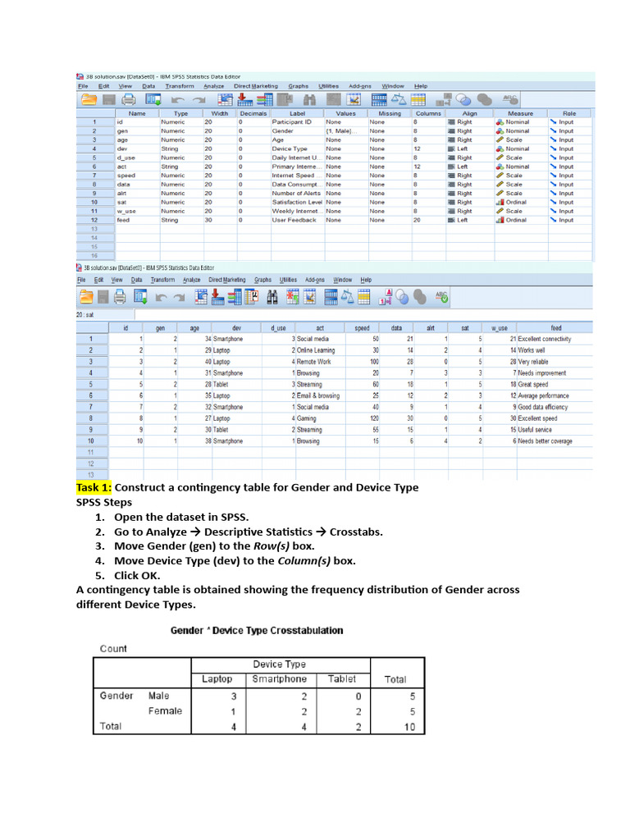
Task: Select the feed column header in Data View
Action: point(555,328)
